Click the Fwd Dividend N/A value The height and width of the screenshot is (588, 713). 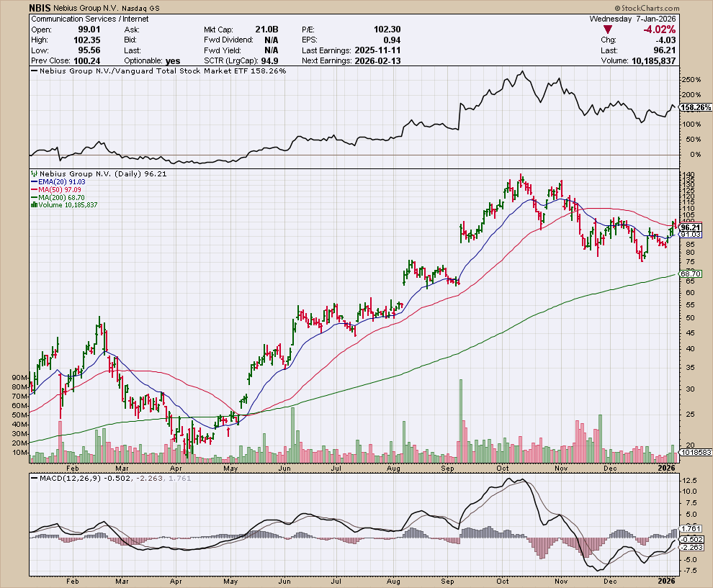coord(271,40)
